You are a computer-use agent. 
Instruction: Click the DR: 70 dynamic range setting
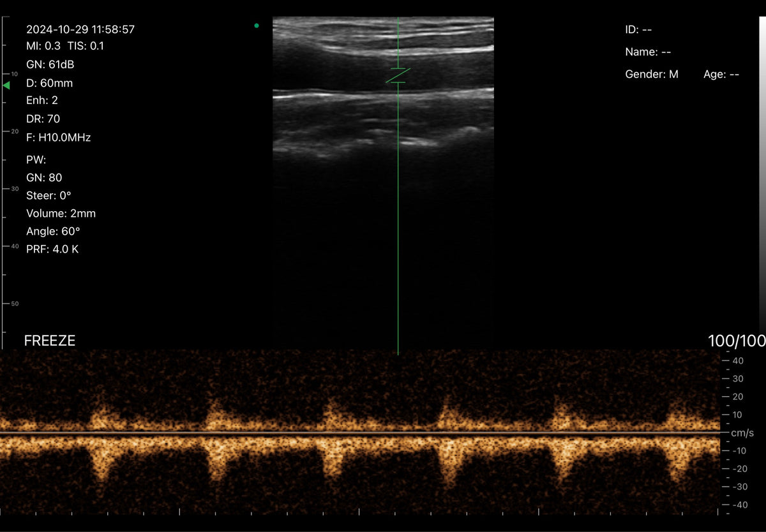43,119
